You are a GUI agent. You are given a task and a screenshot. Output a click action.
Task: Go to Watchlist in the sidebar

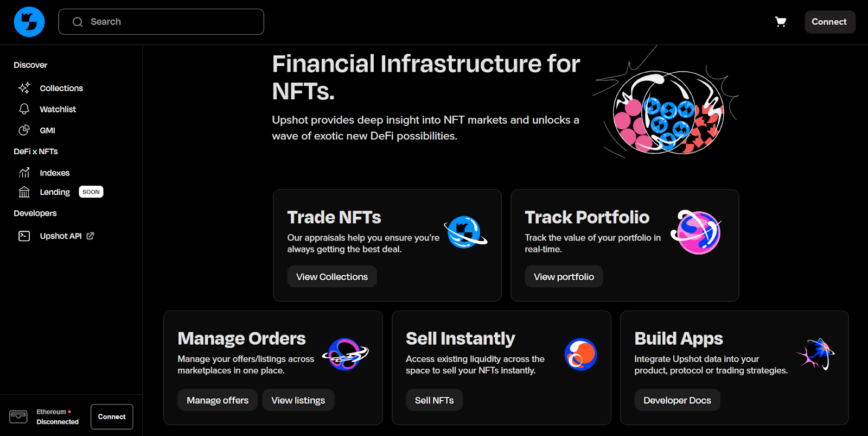(58, 109)
